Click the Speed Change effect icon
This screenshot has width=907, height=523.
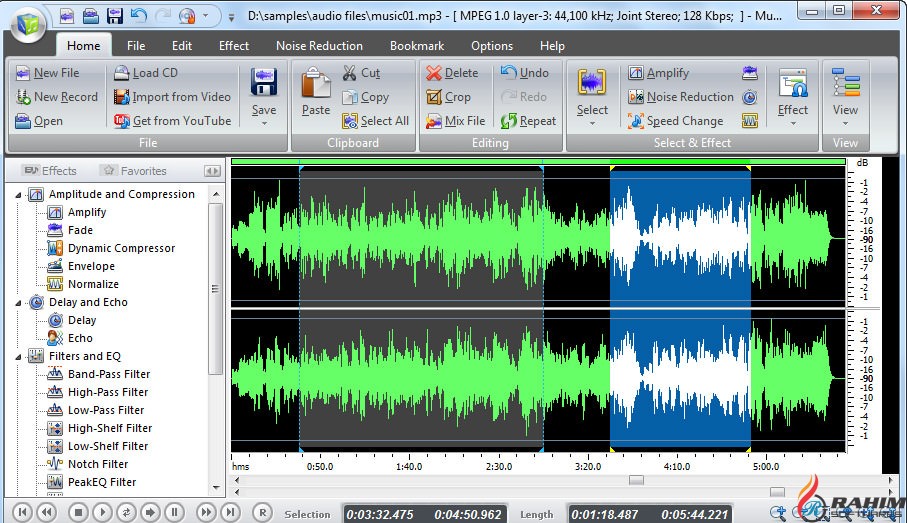pyautogui.click(x=636, y=121)
